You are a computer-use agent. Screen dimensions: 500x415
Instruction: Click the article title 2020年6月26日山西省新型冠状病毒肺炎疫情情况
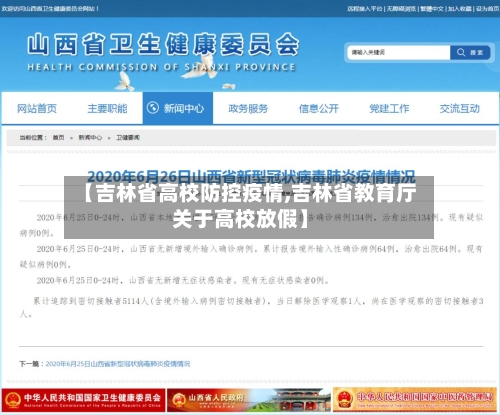coord(251,176)
